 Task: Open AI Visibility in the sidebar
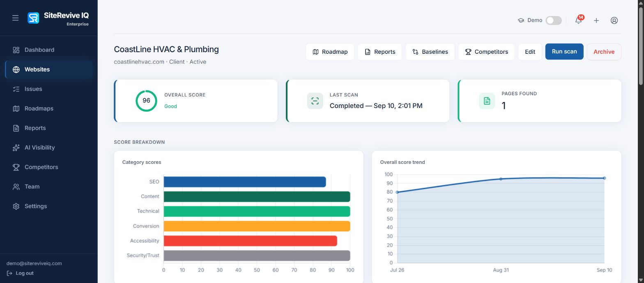click(49, 147)
